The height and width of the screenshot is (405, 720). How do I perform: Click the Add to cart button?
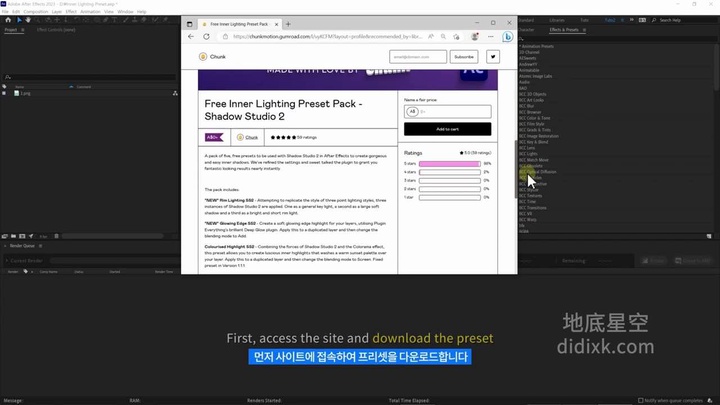point(447,129)
